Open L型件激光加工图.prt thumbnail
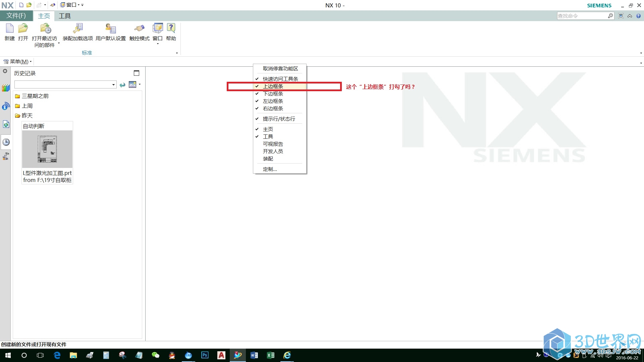644x362 pixels. point(47,149)
